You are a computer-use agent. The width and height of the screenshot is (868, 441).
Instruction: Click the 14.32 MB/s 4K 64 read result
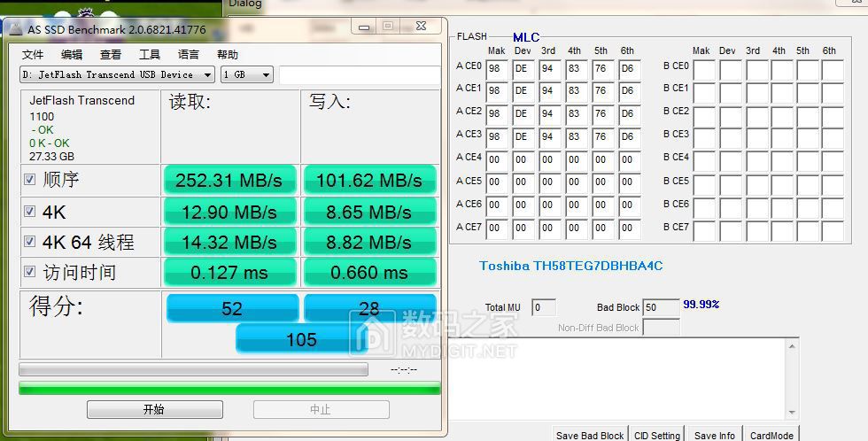tap(229, 242)
